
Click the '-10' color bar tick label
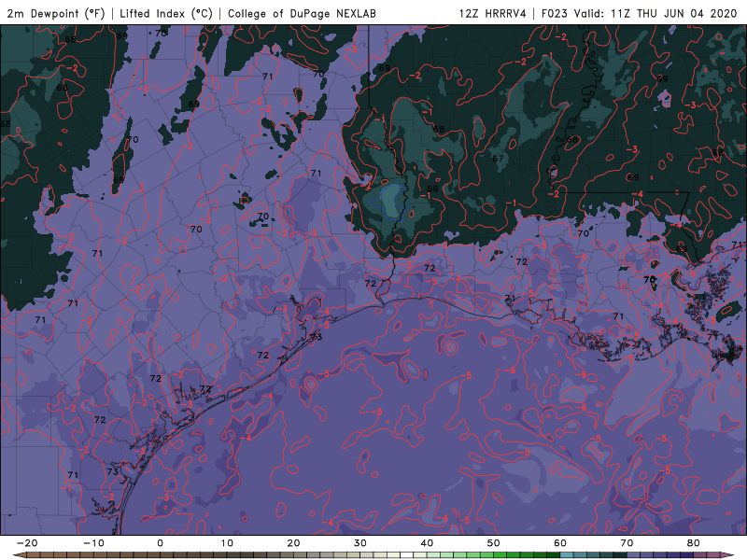tap(93, 543)
